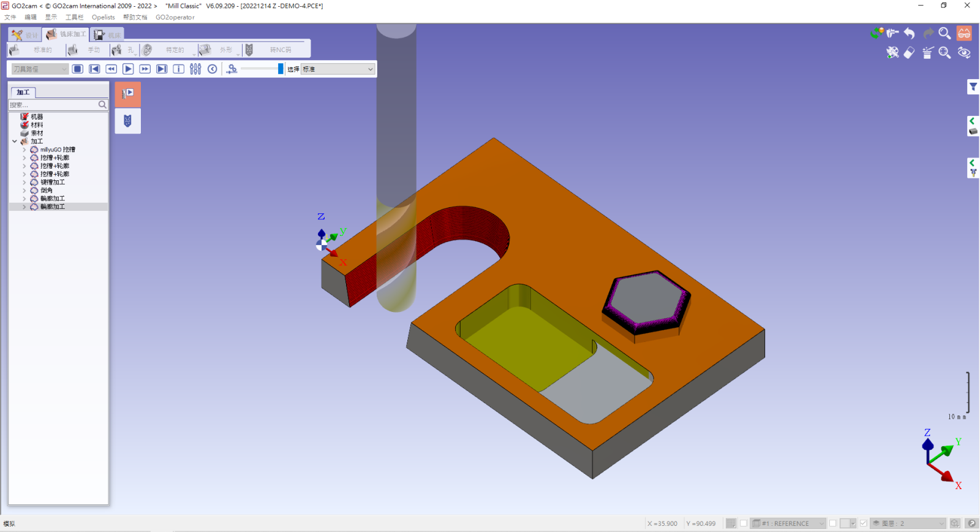This screenshot has height=532, width=980.
Task: Adjust the simulation speed slider handle
Action: [281, 69]
